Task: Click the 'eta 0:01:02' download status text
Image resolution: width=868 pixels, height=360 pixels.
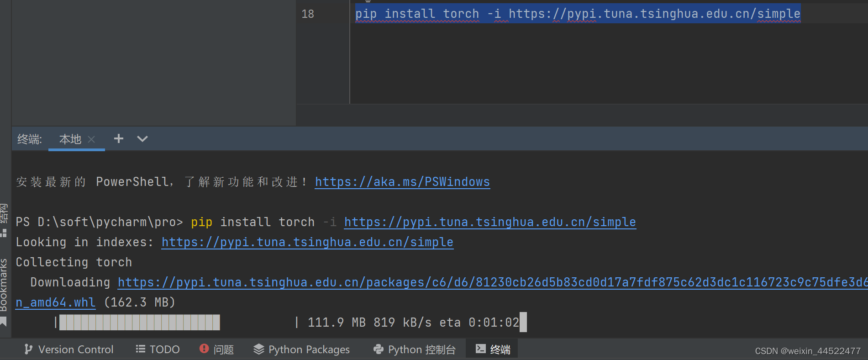Action: [479, 323]
